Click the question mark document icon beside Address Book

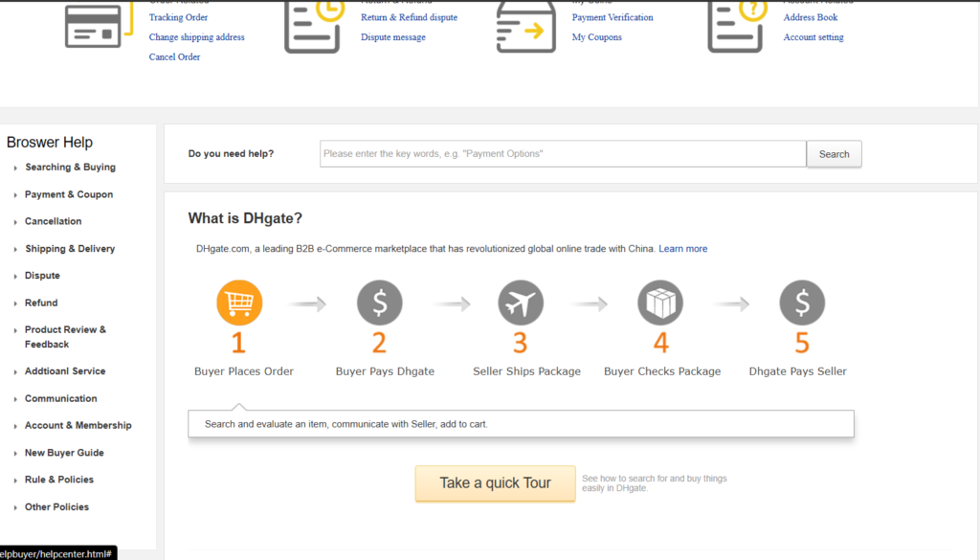pyautogui.click(x=738, y=26)
